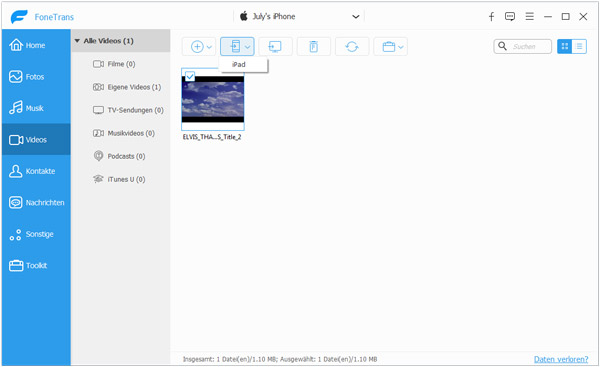
Task: Open Musik section
Action: pyautogui.click(x=36, y=108)
